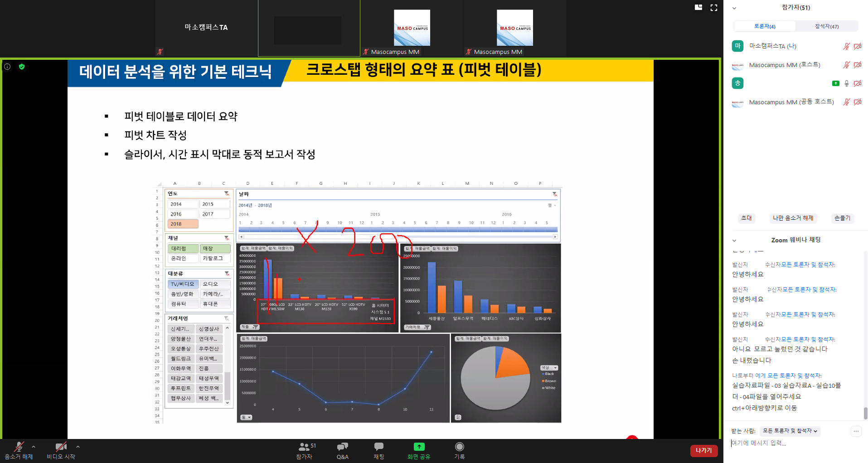Click the green encryption shield icon
The image size is (868, 463).
[x=22, y=67]
